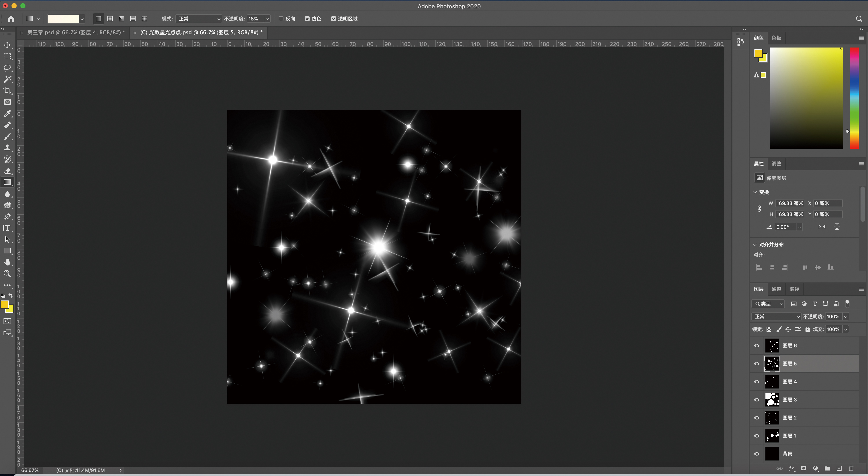
Task: Choose the radial gradient style icon
Action: tap(110, 18)
